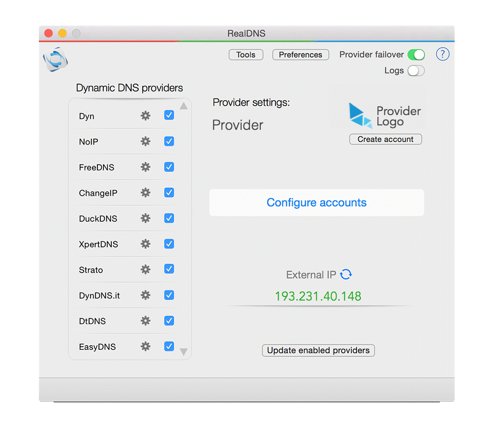Image resolution: width=494 pixels, height=448 pixels.
Task: Open DuckDNS settings gear
Action: (145, 218)
